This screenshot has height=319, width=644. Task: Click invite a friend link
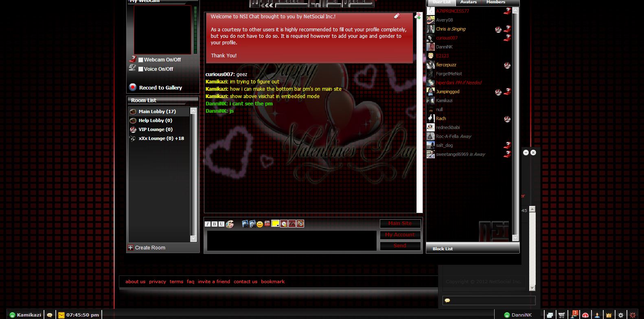point(214,282)
